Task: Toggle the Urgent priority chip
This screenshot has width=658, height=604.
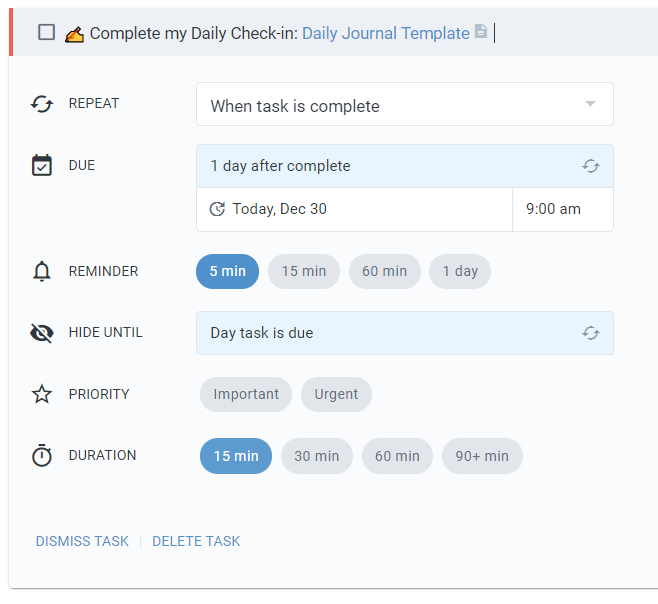Action: 336,394
